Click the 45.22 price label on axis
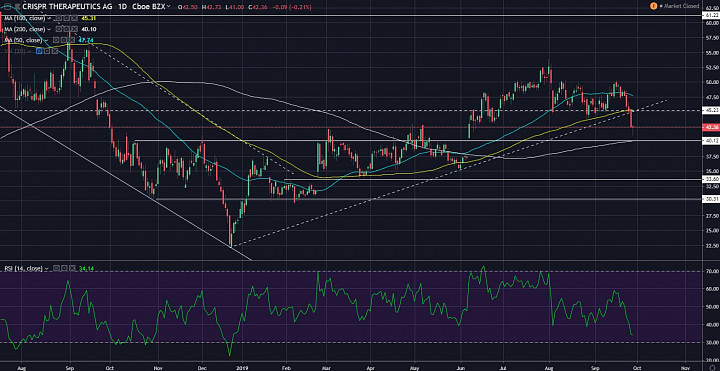 coord(712,111)
